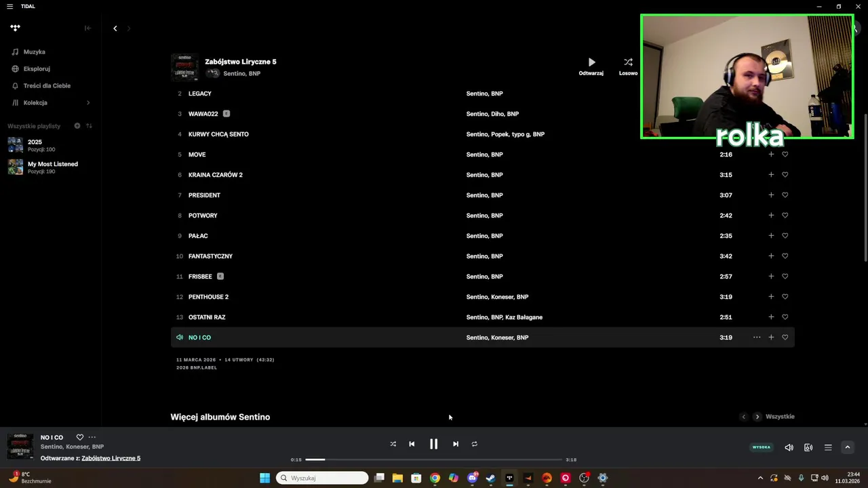Viewport: 868px width, 488px height.
Task: Open Muzyka in the sidebar
Action: (34, 52)
